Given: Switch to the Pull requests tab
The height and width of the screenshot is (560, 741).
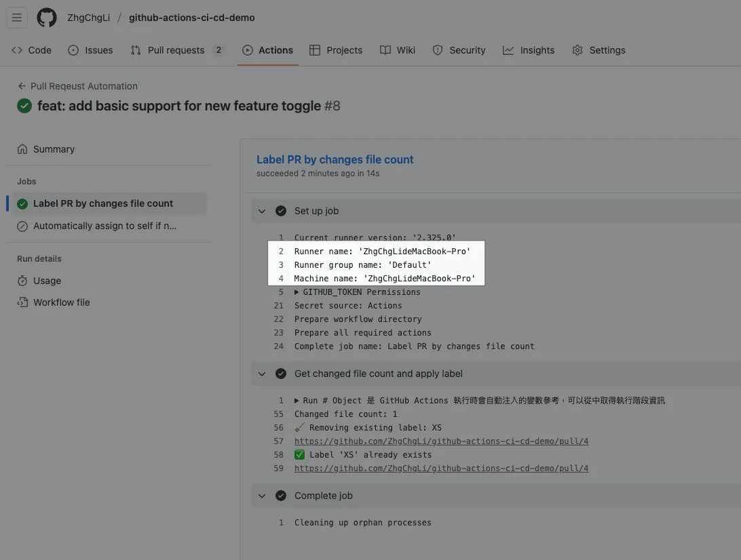Looking at the screenshot, I should 176,50.
